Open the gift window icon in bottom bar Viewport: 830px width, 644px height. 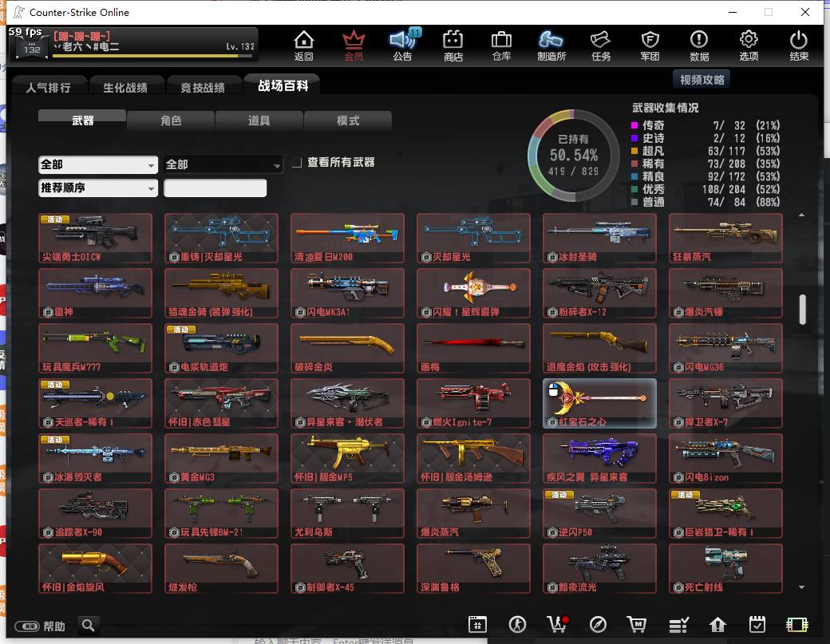tap(477, 625)
